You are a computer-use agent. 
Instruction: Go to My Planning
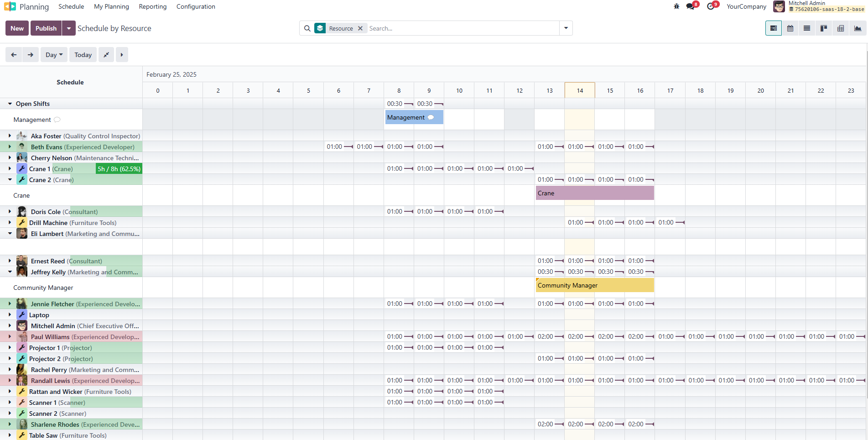click(111, 6)
